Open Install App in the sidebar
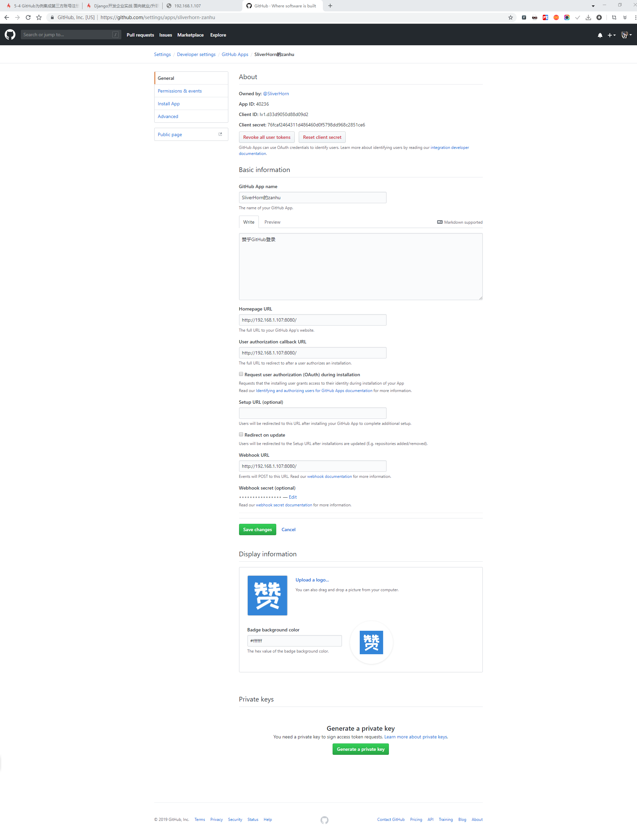The image size is (637, 840). pos(191,104)
